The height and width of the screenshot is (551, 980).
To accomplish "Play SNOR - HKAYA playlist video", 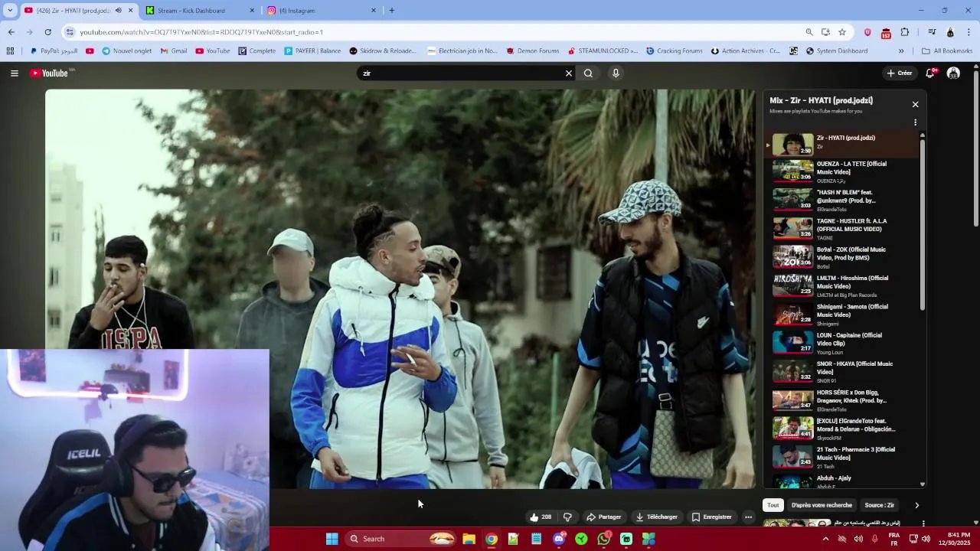I will 842,371.
